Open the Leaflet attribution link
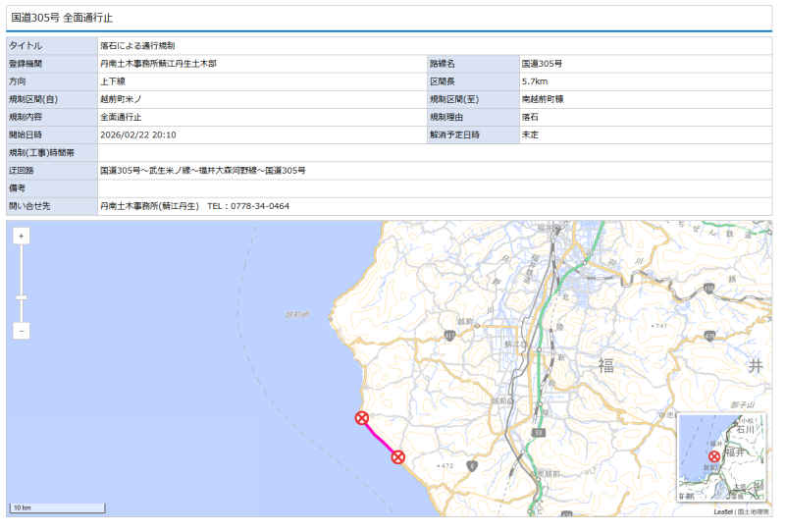Screen dimensions: 785x532 coord(723,511)
